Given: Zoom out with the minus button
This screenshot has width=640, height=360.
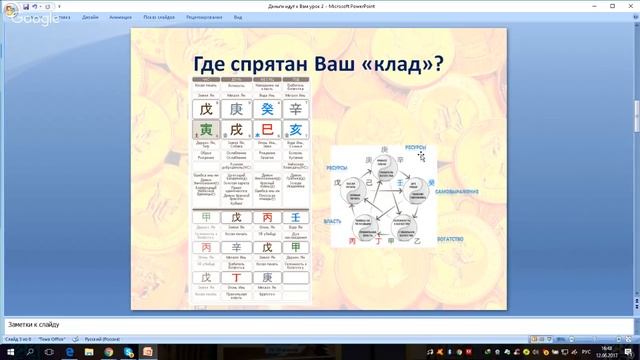Looking at the screenshot, I should (571, 339).
